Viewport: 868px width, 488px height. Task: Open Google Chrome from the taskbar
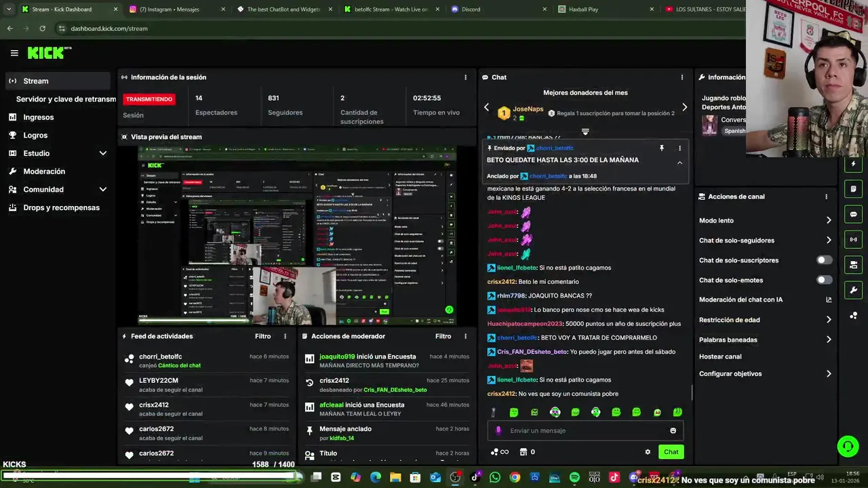click(x=515, y=477)
